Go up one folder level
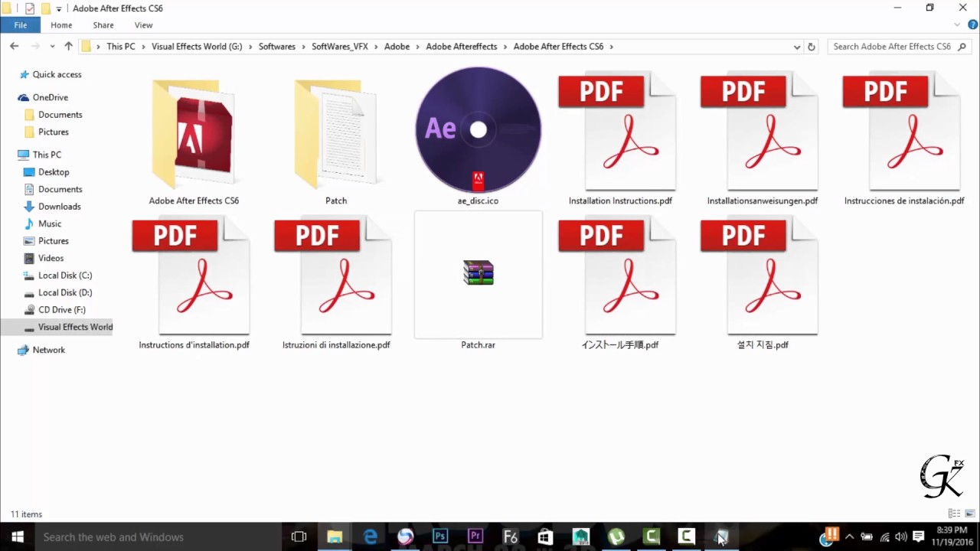This screenshot has height=551, width=980. [68, 46]
